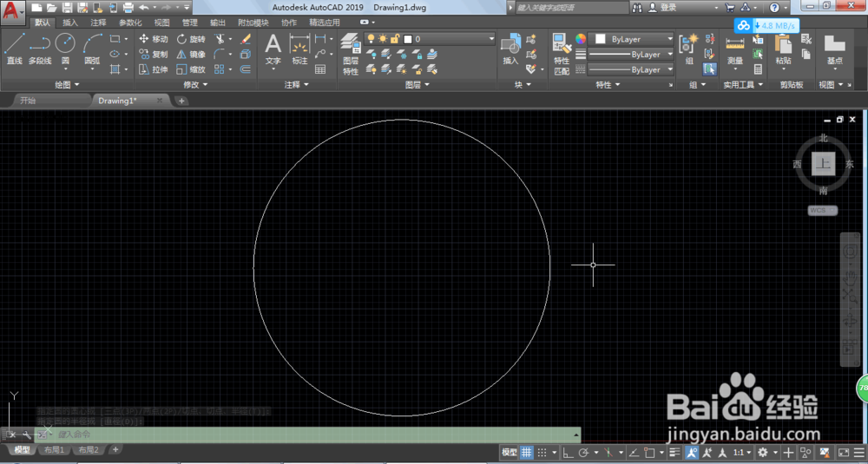Image resolution: width=868 pixels, height=464 pixels.
Task: Open the linetype ByLayer dropdown
Action: [631, 69]
